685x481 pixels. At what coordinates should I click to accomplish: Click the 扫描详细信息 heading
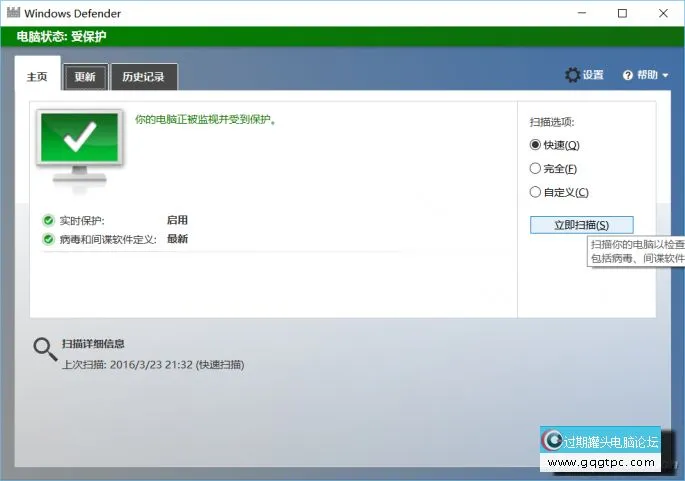point(93,344)
